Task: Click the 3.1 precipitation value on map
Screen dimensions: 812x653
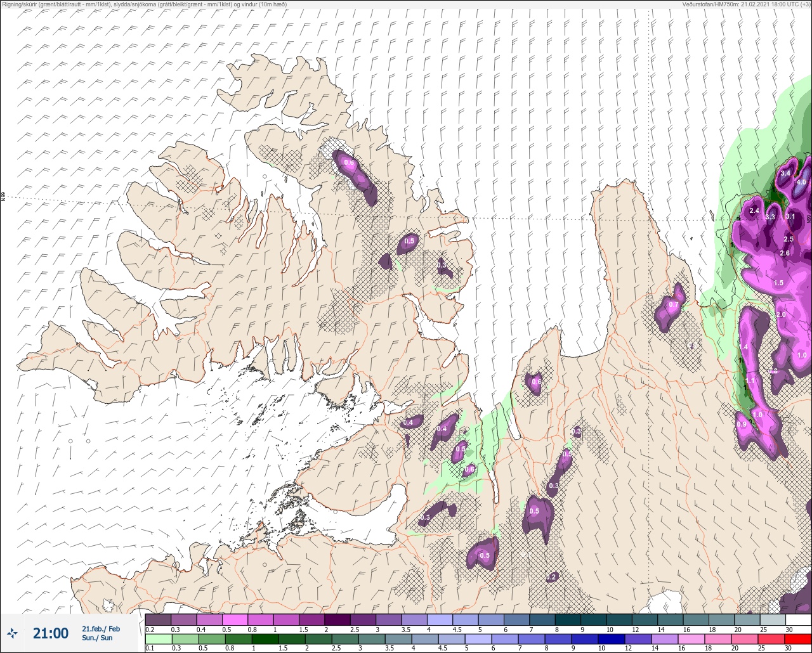Action: (790, 216)
